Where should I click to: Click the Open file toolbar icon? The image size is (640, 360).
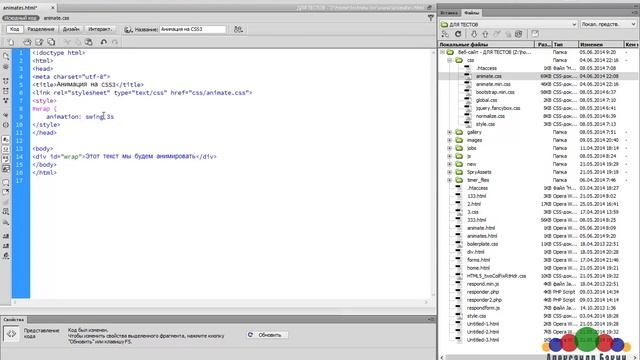27,42
